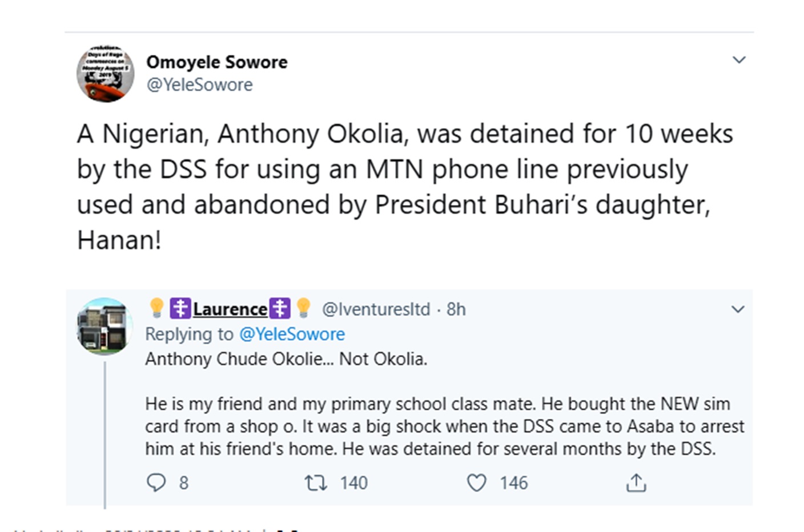The width and height of the screenshot is (804, 532).
Task: Open the share icon on Laurence's reply
Action: click(636, 483)
